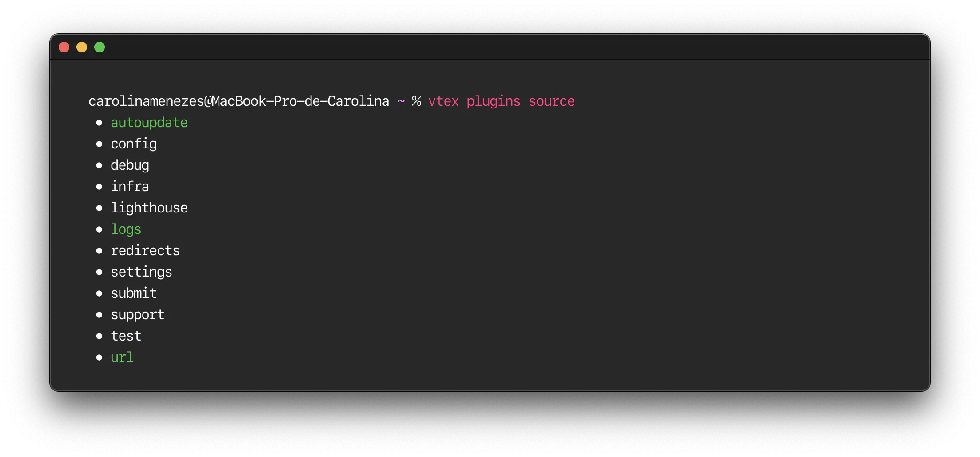Image resolution: width=980 pixels, height=457 pixels.
Task: Select the infra plugin item
Action: tap(130, 186)
